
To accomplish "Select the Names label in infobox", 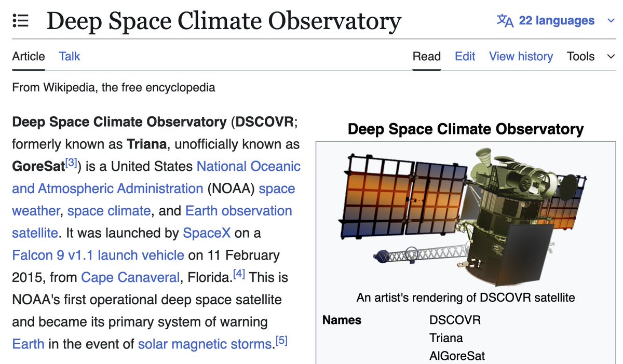I will (342, 320).
